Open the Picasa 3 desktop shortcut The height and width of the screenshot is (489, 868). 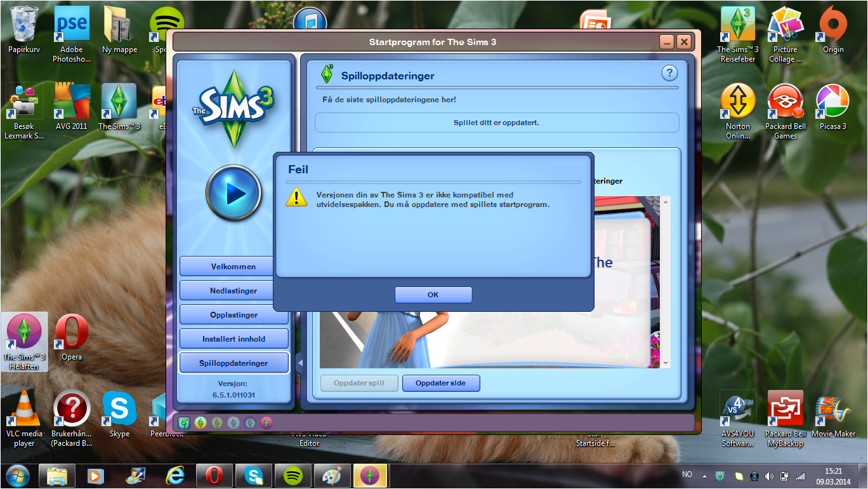(x=833, y=106)
